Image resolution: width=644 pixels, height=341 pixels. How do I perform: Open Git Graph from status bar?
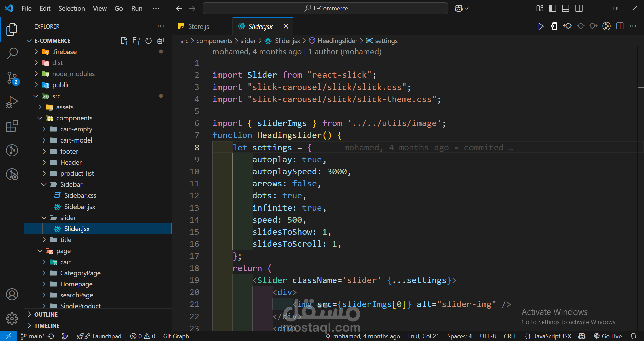point(176,336)
